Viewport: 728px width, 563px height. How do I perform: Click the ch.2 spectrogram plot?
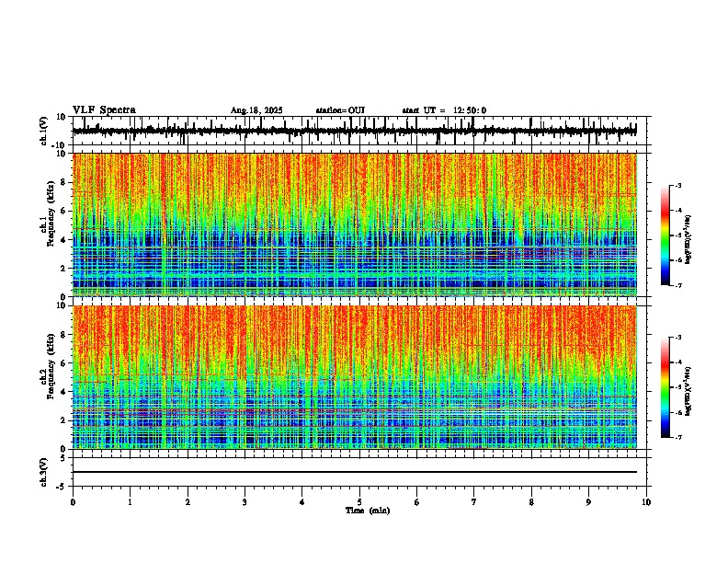(355, 377)
